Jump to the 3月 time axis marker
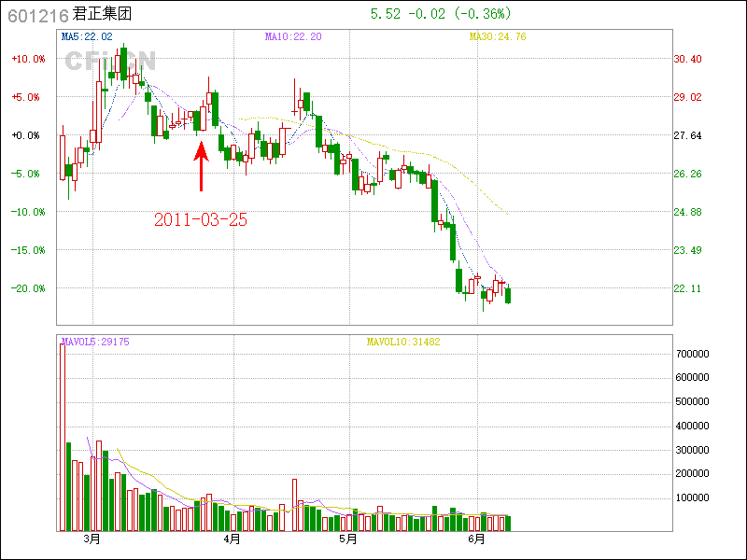Image resolution: width=747 pixels, height=560 pixels. (91, 539)
